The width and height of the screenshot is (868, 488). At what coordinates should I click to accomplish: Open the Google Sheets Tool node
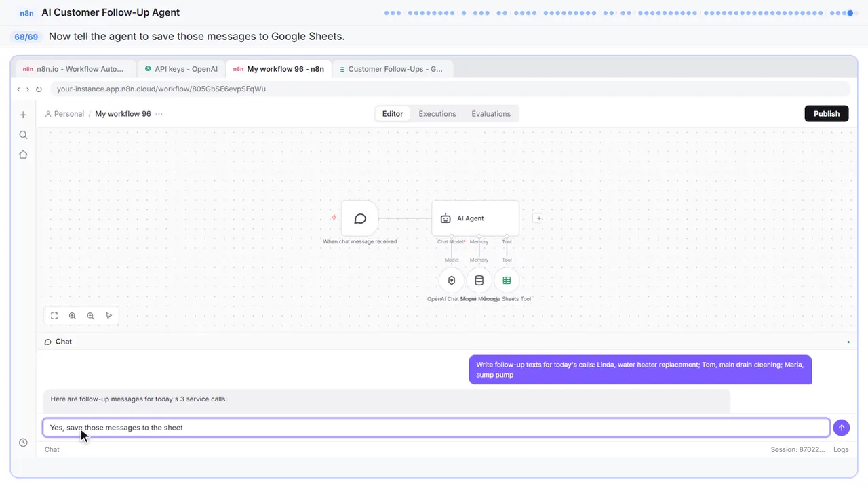coord(507,281)
